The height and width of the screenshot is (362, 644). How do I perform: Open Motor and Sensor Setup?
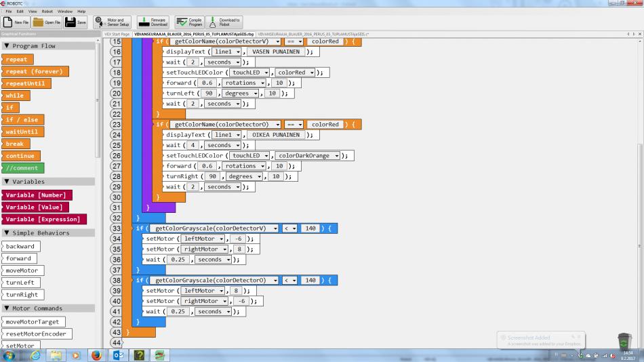(112, 22)
